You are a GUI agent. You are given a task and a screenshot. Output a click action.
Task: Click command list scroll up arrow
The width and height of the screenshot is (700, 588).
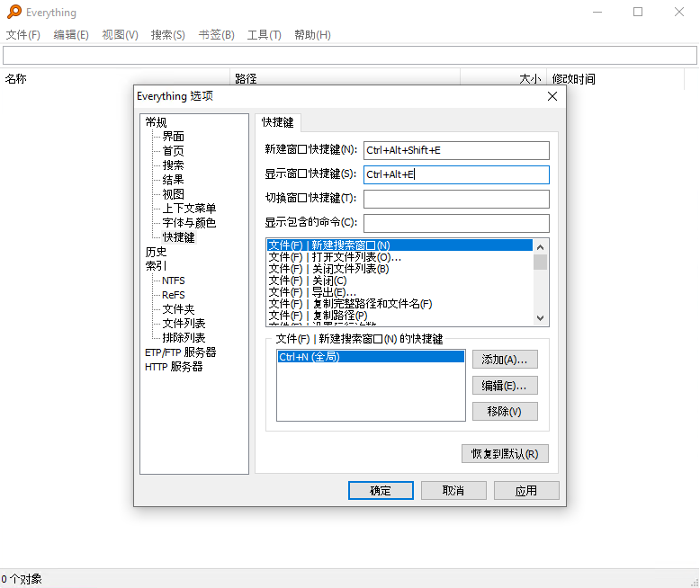[x=540, y=246]
